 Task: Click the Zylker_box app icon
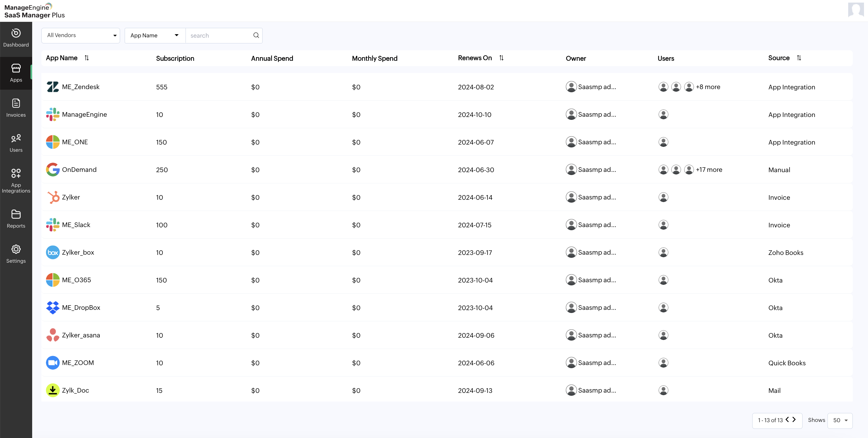pos(53,253)
